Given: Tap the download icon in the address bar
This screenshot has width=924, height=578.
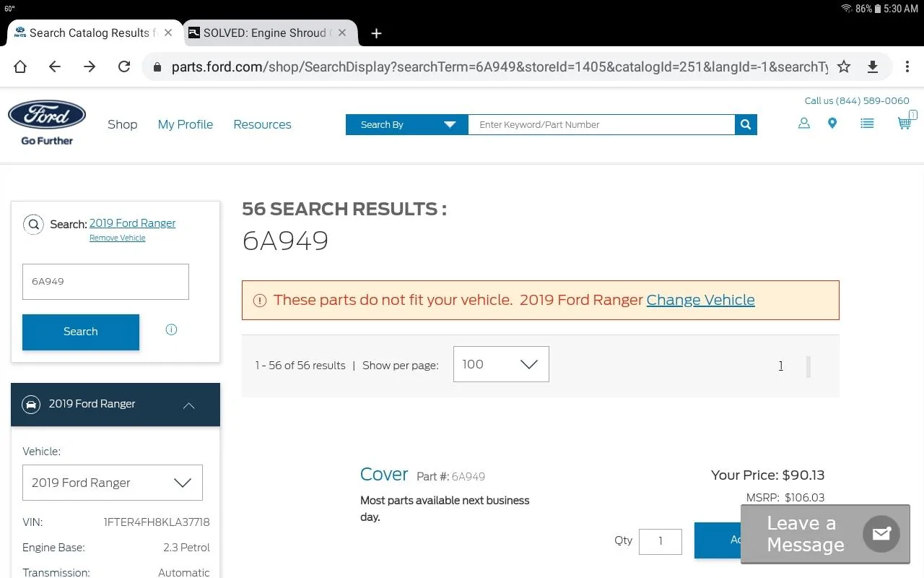Looking at the screenshot, I should point(873,66).
